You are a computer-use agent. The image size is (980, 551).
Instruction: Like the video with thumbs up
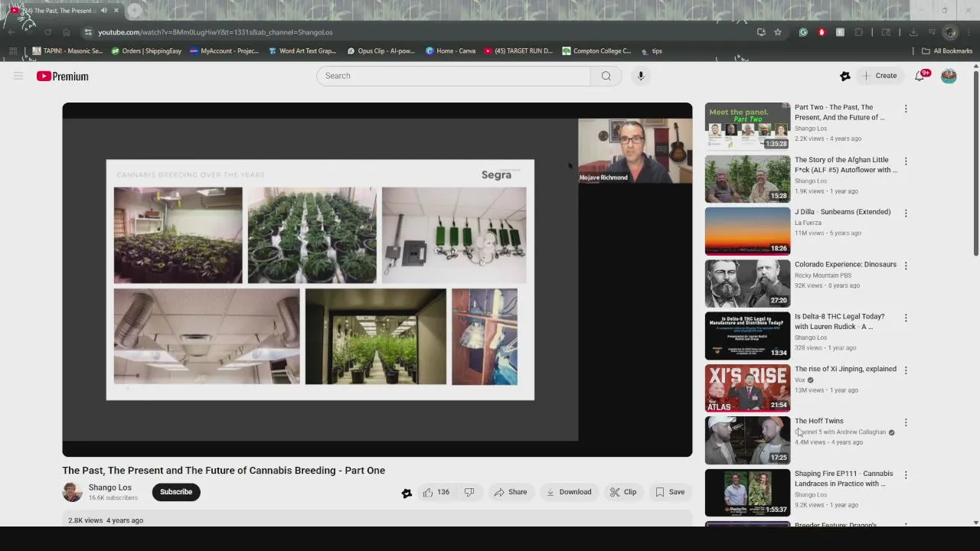[436, 492]
